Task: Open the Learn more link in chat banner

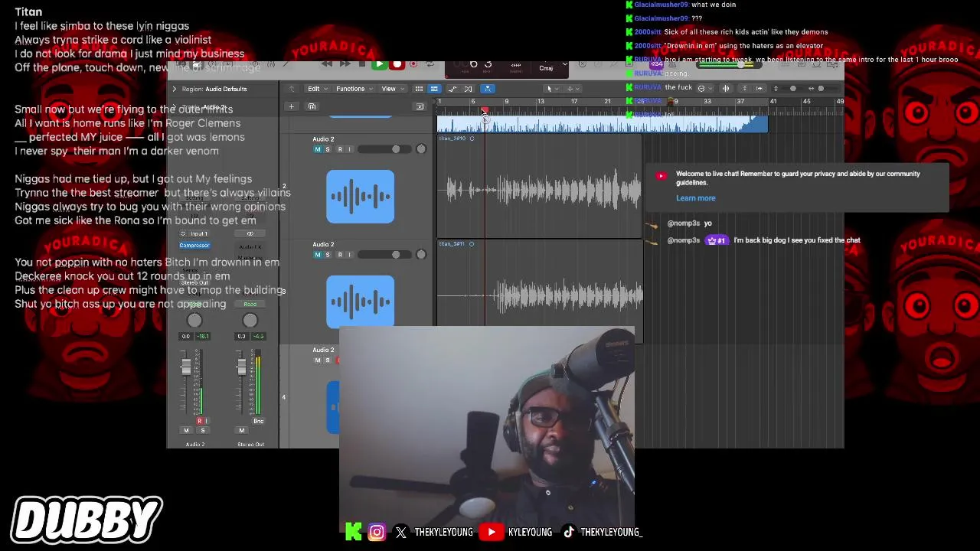Action: coord(696,198)
